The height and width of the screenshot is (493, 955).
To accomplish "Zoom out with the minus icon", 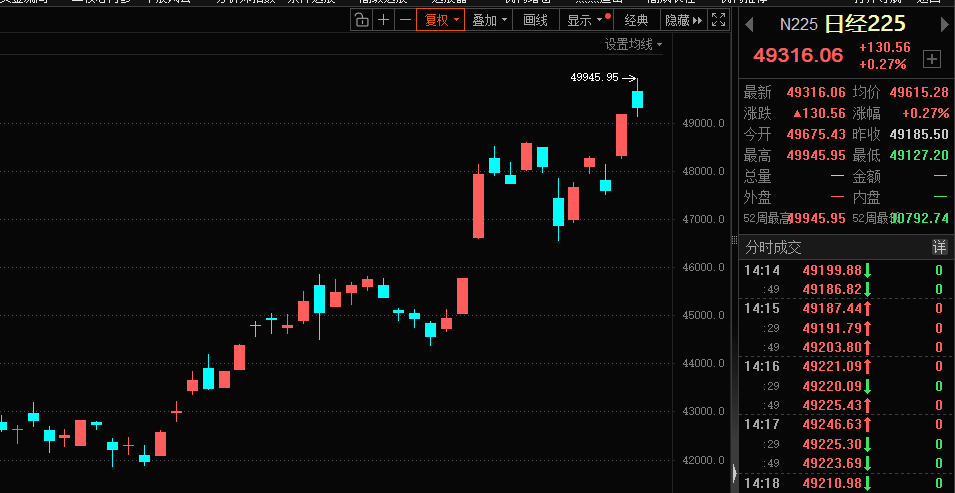I will 404,20.
